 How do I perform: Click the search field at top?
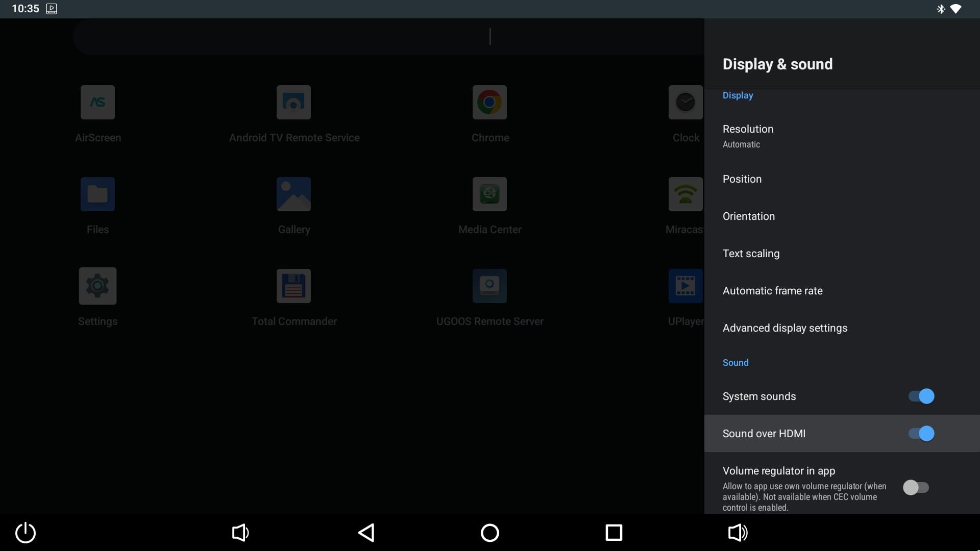click(x=388, y=37)
